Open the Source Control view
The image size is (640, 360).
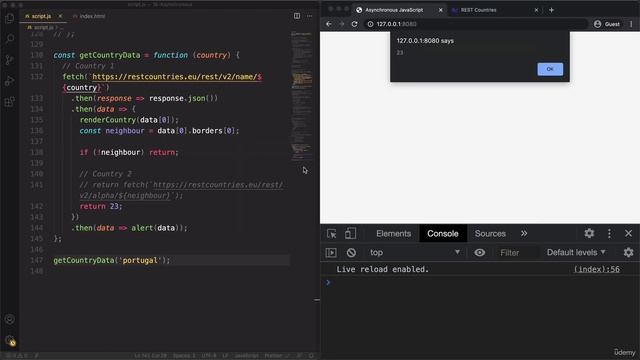pyautogui.click(x=9, y=60)
